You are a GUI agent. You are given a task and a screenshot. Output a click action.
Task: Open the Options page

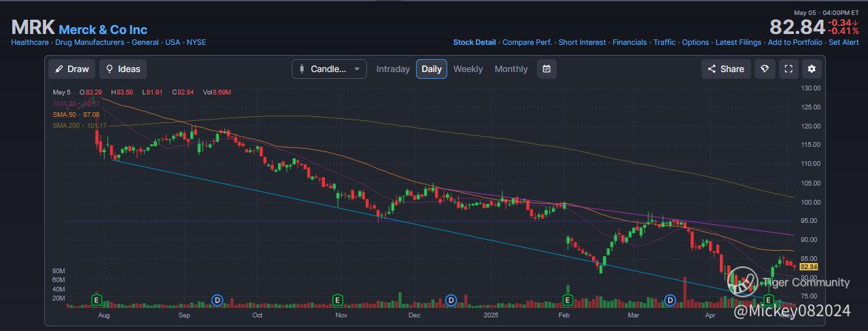(695, 42)
